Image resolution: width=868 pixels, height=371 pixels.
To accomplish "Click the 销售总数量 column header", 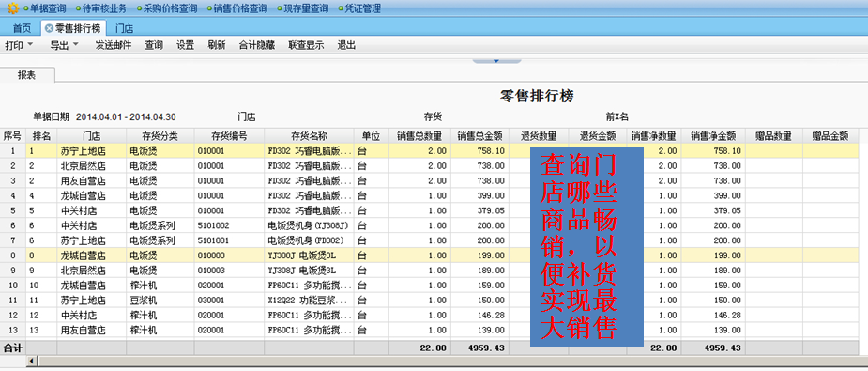I will 419,136.
